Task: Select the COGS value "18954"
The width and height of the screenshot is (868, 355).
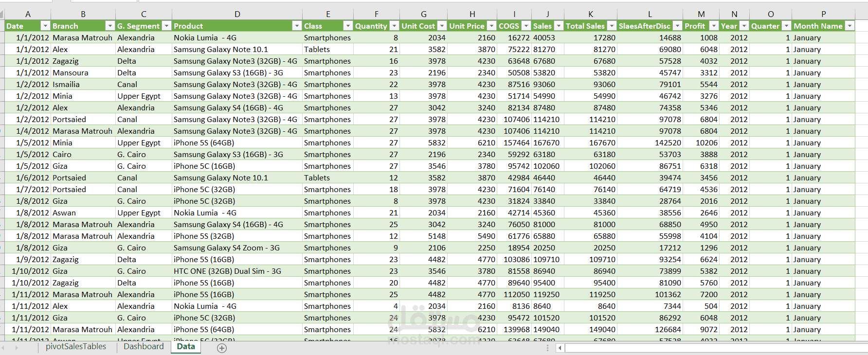Action: [514, 248]
